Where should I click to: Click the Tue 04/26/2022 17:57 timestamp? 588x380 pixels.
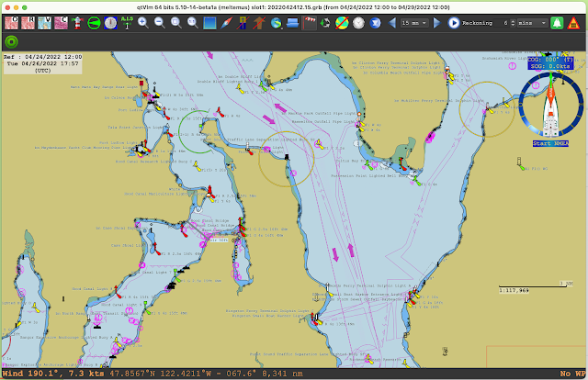(x=43, y=63)
